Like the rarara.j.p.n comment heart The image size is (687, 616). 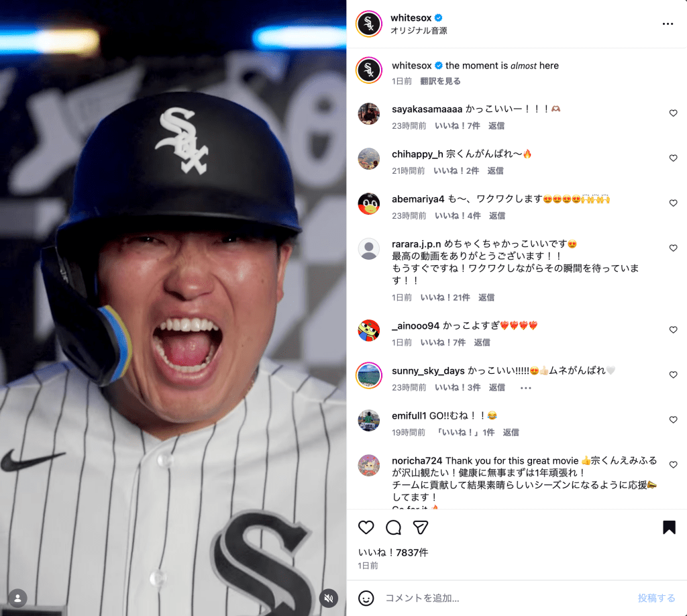[x=674, y=248]
